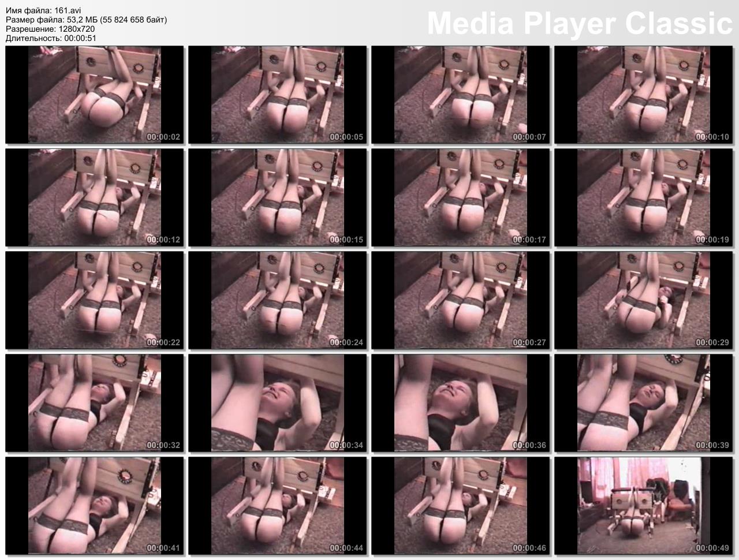Click the Media Player Classic watermark
Image resolution: width=739 pixels, height=560 pixels.
point(579,24)
